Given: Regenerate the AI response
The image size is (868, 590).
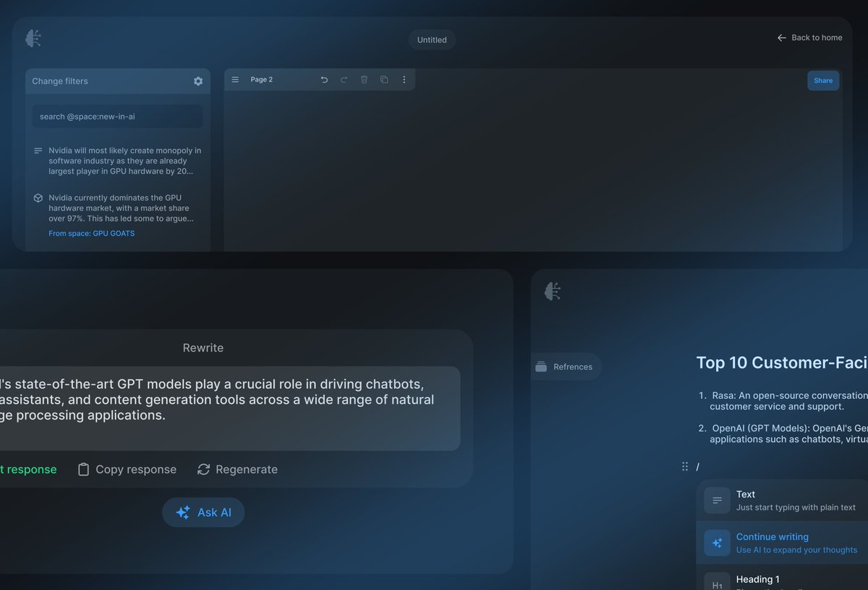Looking at the screenshot, I should pyautogui.click(x=237, y=470).
